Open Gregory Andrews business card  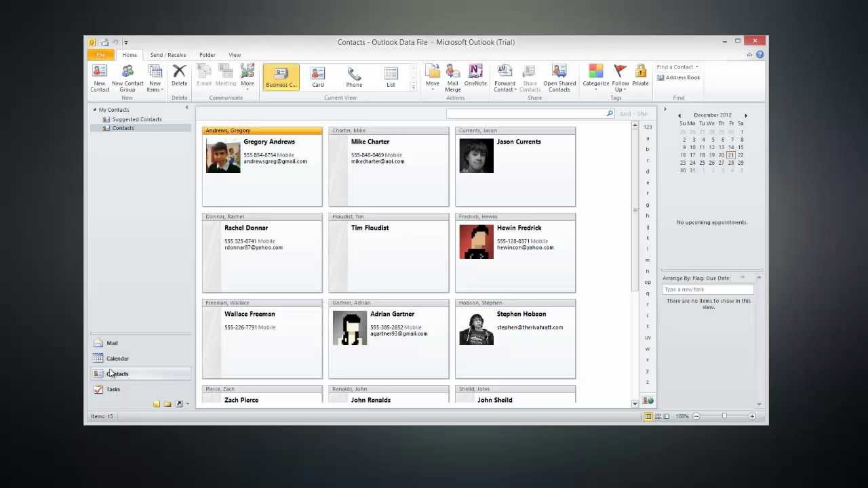click(x=262, y=166)
